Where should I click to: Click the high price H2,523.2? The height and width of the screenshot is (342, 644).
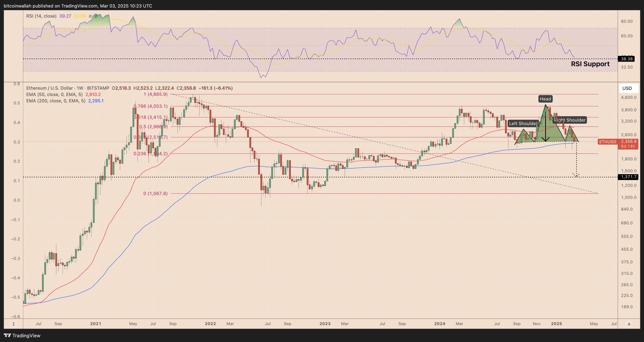[143, 88]
